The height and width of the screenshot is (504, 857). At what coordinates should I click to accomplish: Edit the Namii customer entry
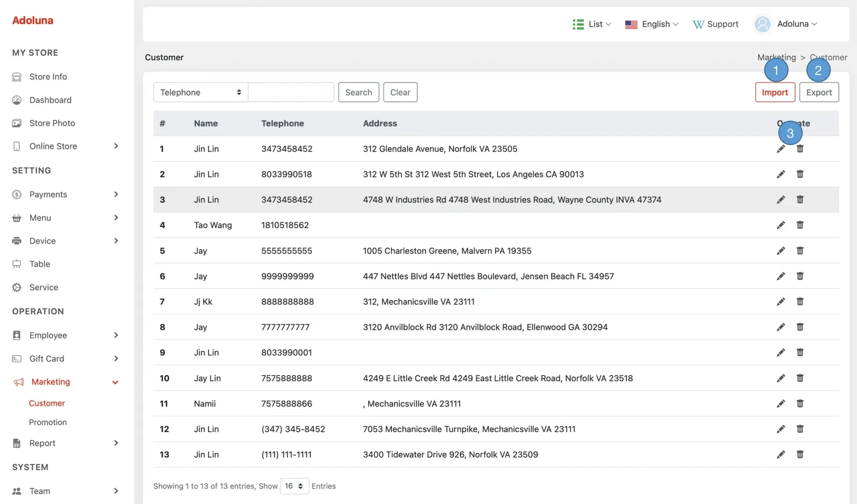781,403
